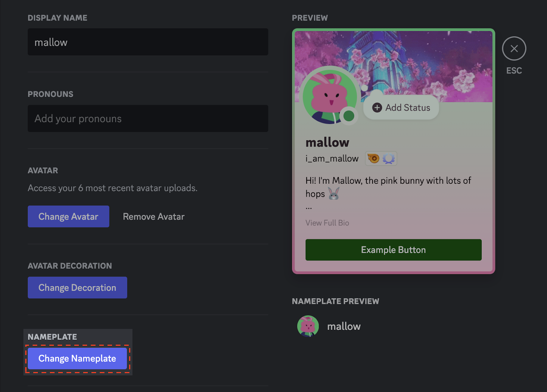Open the Change Decoration picker

click(77, 287)
